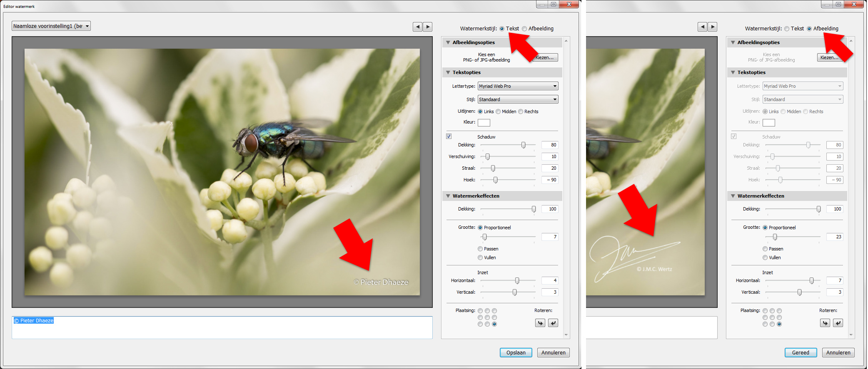The width and height of the screenshot is (868, 369).
Task: Open Lettertype dropdown showing Myriad Web Pro
Action: pyautogui.click(x=517, y=86)
